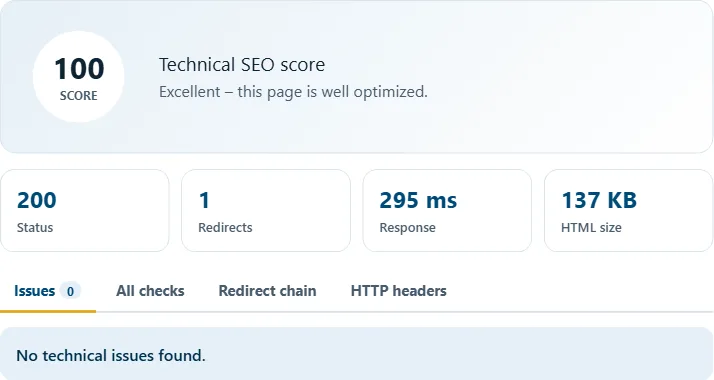
Task: Click the 'Response' label
Action: [x=408, y=228]
